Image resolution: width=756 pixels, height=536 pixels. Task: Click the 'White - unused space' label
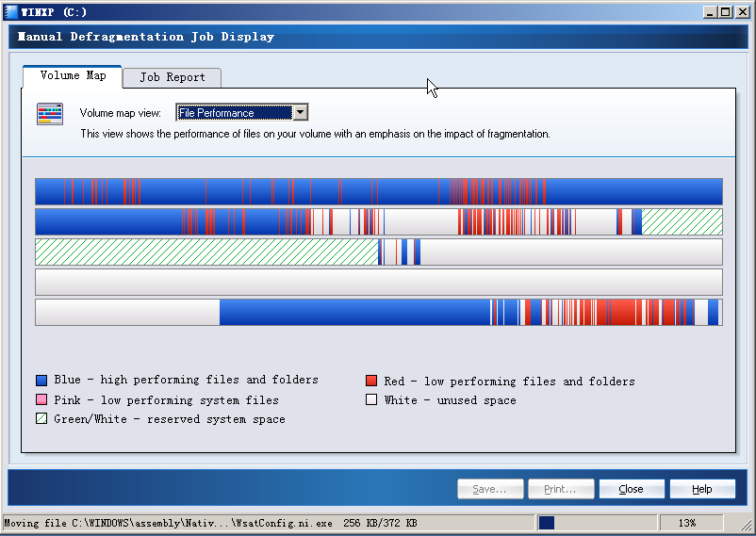(x=451, y=400)
